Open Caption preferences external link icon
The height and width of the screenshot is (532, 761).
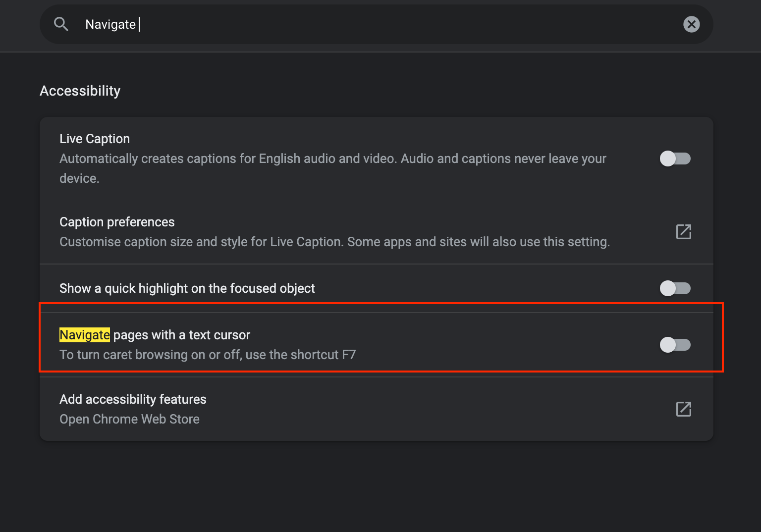683,231
